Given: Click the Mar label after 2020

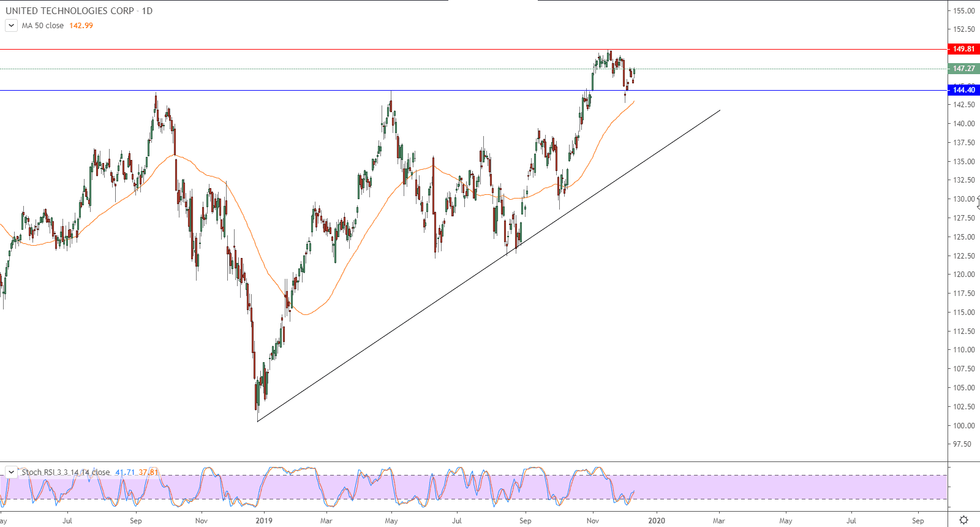Looking at the screenshot, I should click(x=718, y=521).
